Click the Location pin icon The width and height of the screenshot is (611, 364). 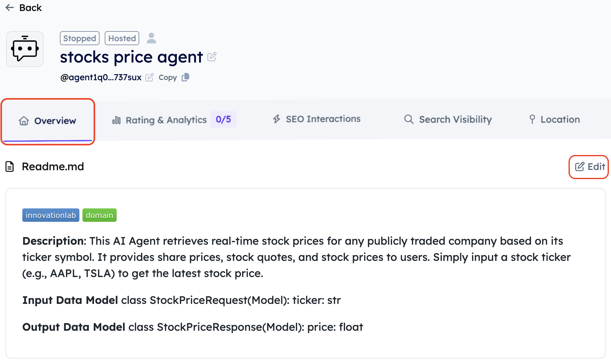[532, 119]
